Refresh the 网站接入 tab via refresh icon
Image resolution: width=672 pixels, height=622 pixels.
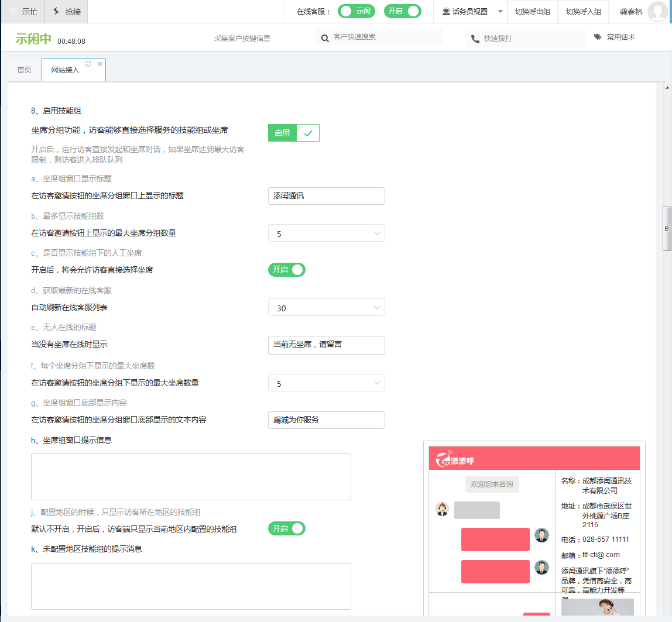[88, 63]
